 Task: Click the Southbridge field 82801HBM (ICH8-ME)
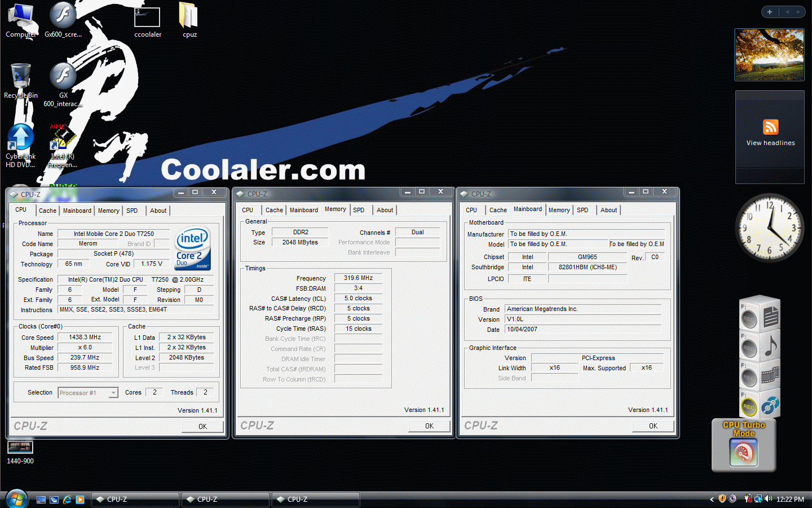pos(588,267)
